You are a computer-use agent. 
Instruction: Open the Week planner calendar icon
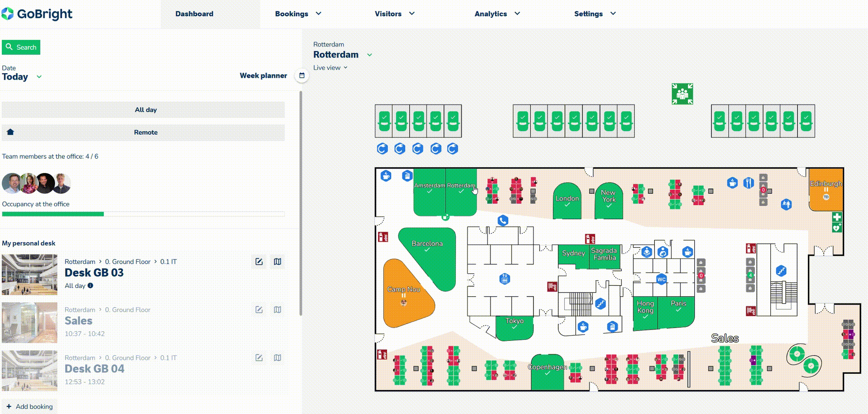(x=302, y=75)
